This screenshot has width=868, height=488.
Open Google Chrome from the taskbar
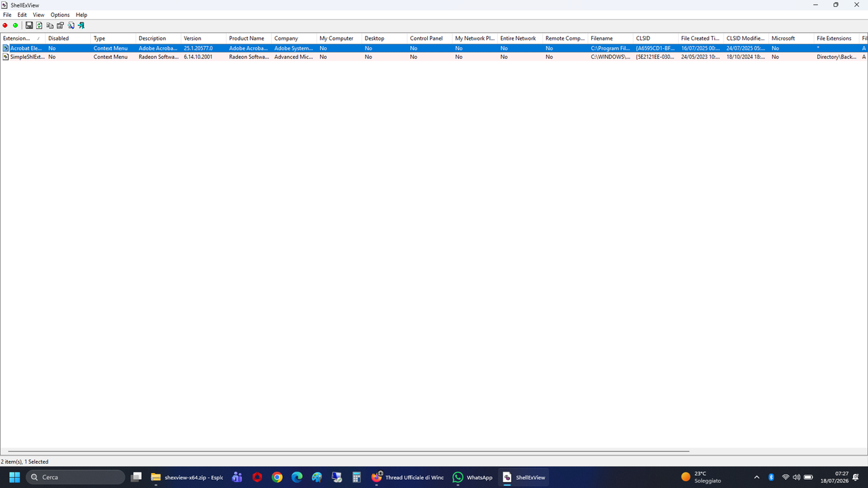pos(277,477)
